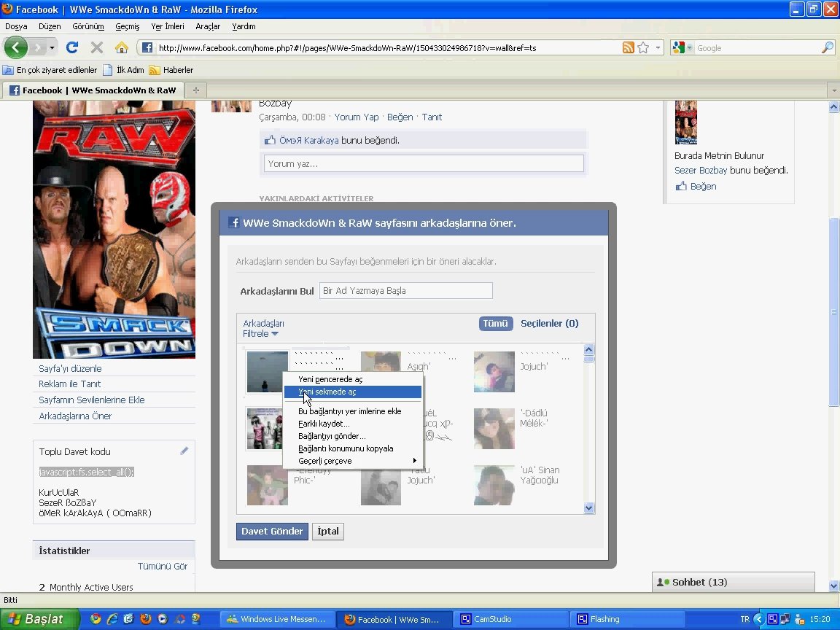Go back with the green back arrow
This screenshot has width=840, height=630.
(x=15, y=47)
